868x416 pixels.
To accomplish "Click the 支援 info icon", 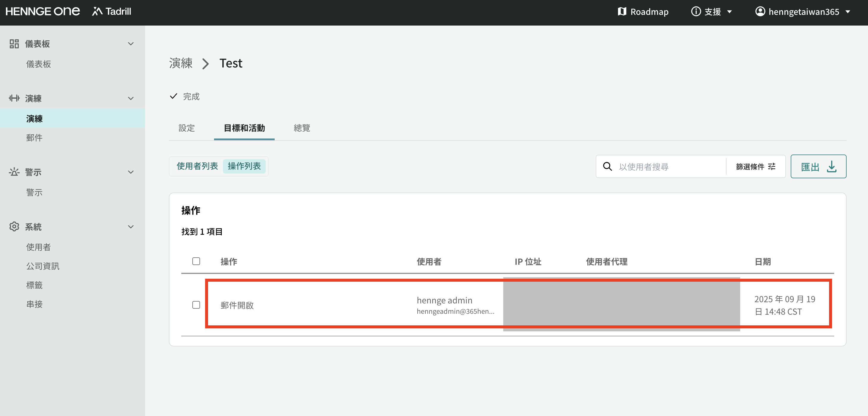I will 696,12.
